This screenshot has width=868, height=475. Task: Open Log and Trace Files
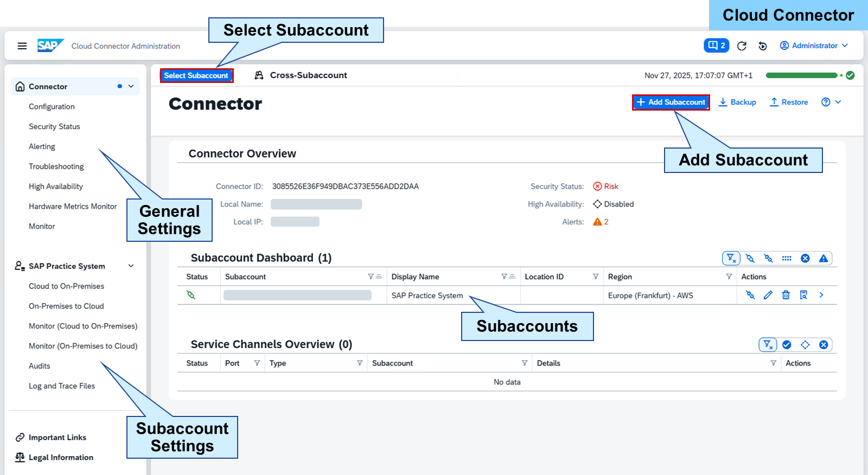coord(62,386)
